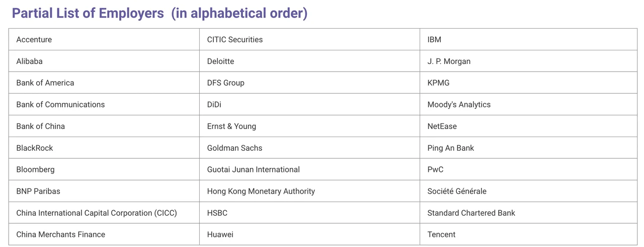
Task: Click the Ernst & Young cell
Action: pyautogui.click(x=232, y=127)
